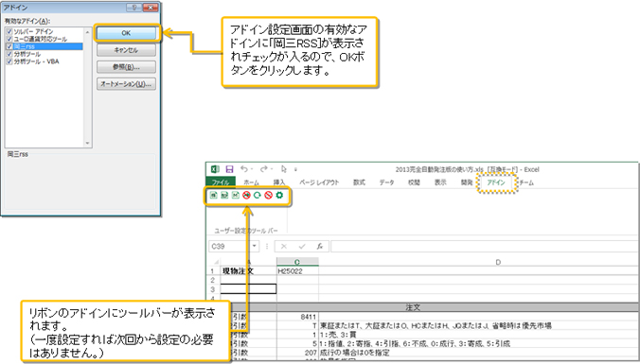Select column header D
The width and height of the screenshot is (640, 364).
tap(498, 262)
